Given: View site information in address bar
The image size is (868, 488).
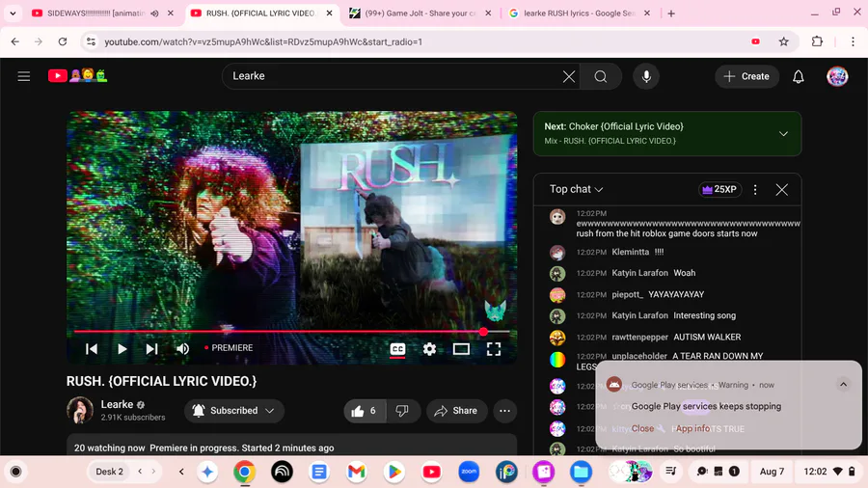Looking at the screenshot, I should coord(91,41).
